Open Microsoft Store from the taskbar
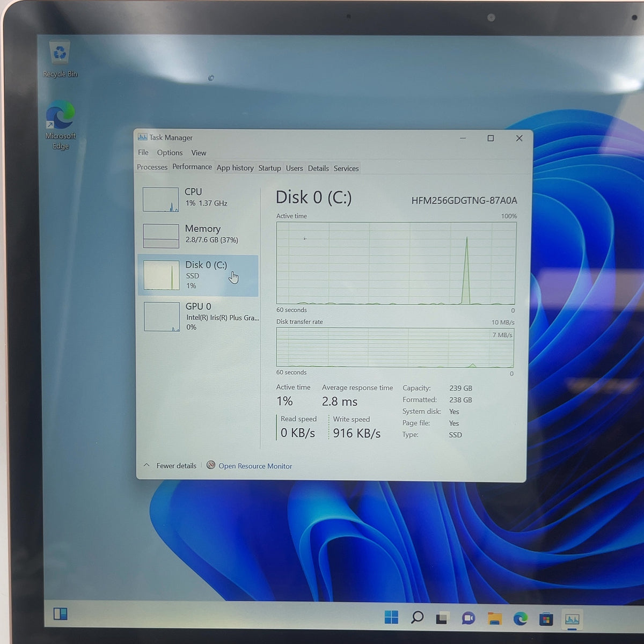 point(546,619)
